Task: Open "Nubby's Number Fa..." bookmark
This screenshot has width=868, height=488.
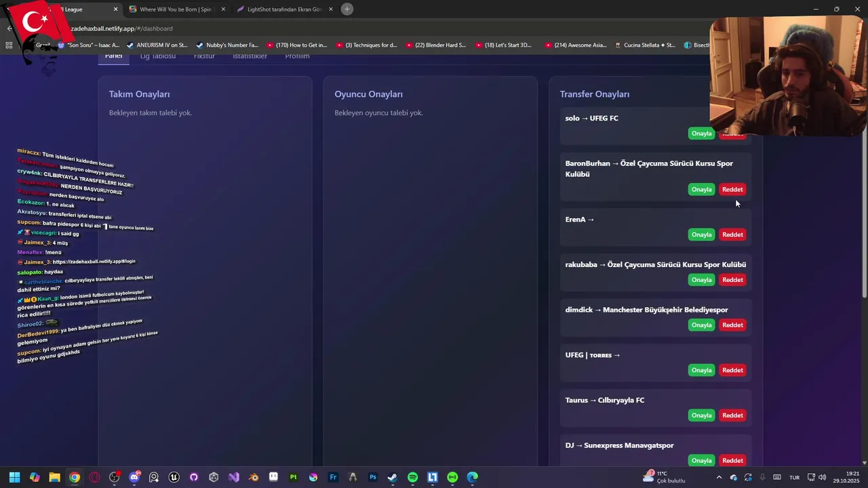Action: pyautogui.click(x=227, y=45)
